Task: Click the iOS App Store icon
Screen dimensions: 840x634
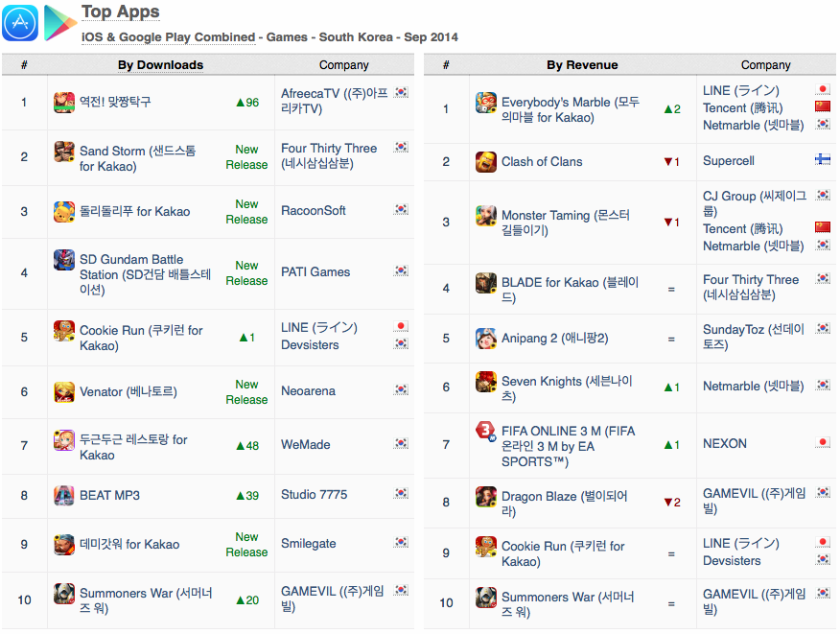Action: pyautogui.click(x=20, y=22)
